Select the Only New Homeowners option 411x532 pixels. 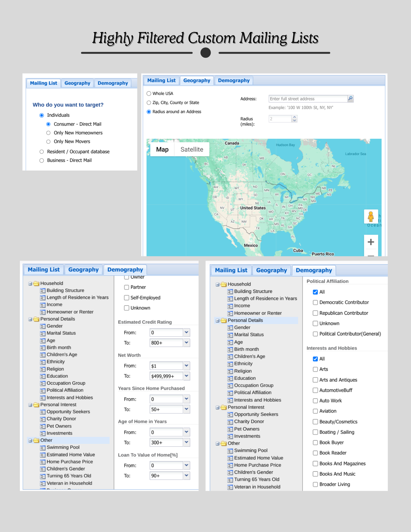click(48, 133)
